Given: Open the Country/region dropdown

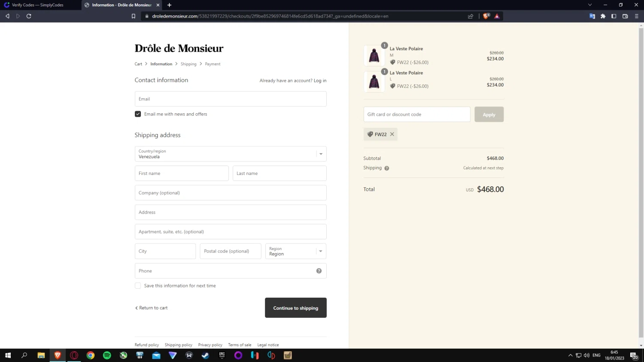Looking at the screenshot, I should 231,154.
